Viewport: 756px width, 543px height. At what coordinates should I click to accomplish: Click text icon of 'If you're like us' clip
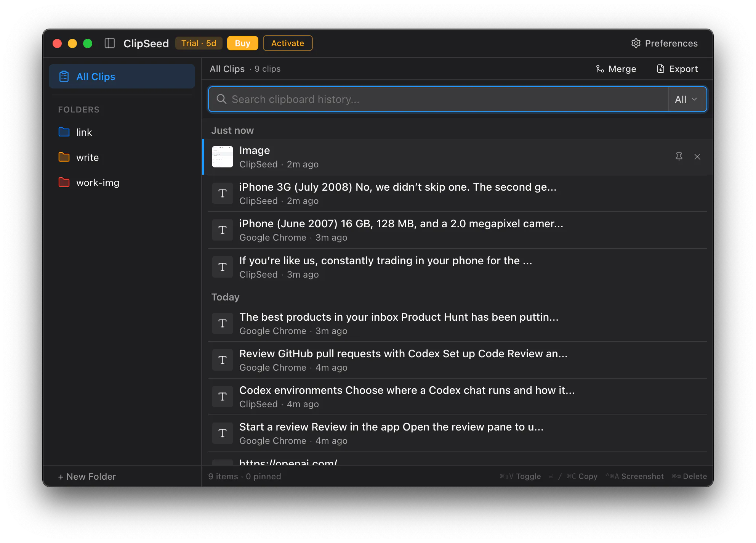[223, 267]
